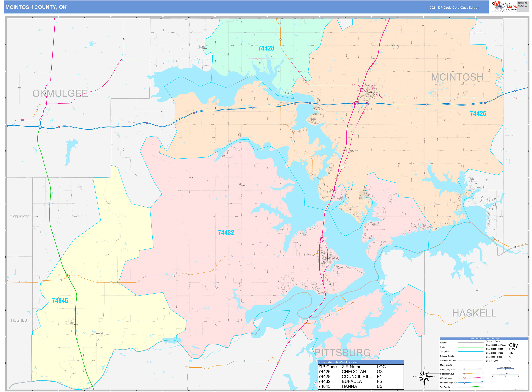Click the compass rose
The height and width of the screenshot is (392, 532).
(424, 377)
